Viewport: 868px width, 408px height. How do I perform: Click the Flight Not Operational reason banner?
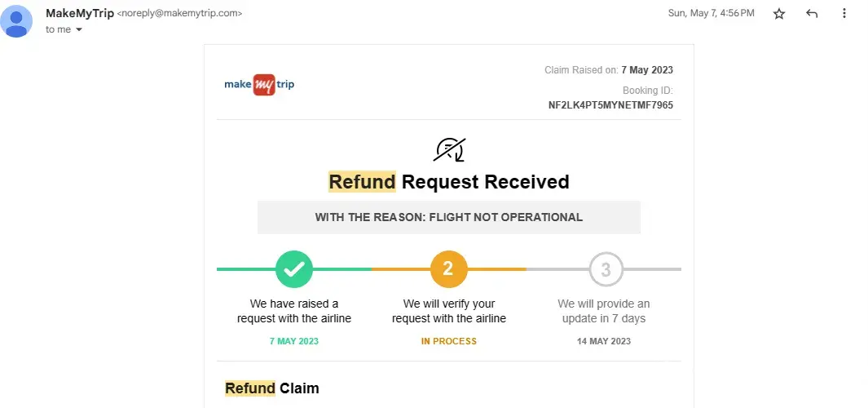(x=449, y=218)
